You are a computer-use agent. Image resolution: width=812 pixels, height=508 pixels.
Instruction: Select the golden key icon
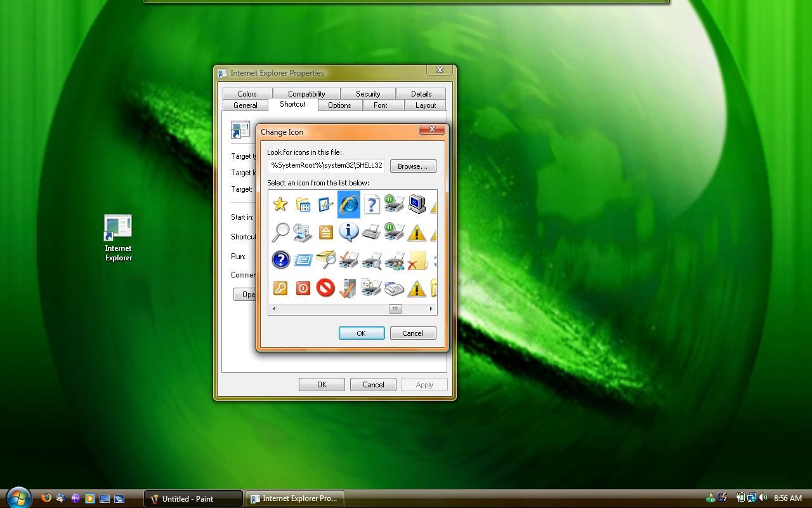pyautogui.click(x=280, y=288)
